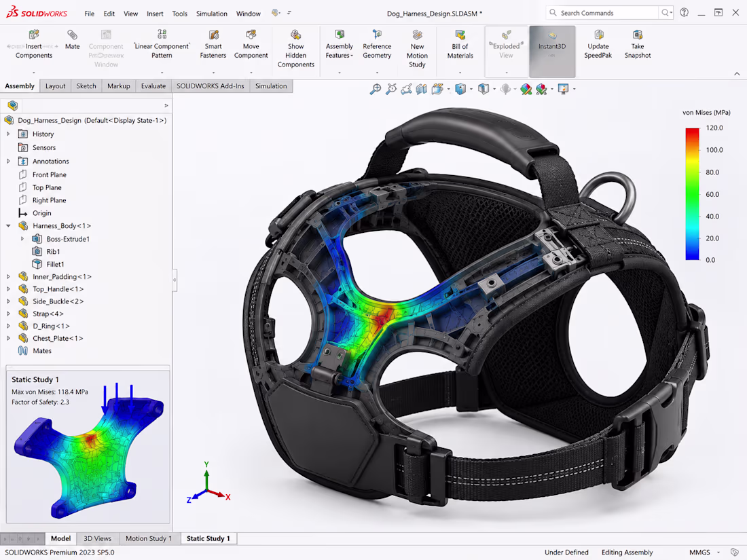Click Zoom to Area icon
This screenshot has width=747, height=560.
coord(391,89)
